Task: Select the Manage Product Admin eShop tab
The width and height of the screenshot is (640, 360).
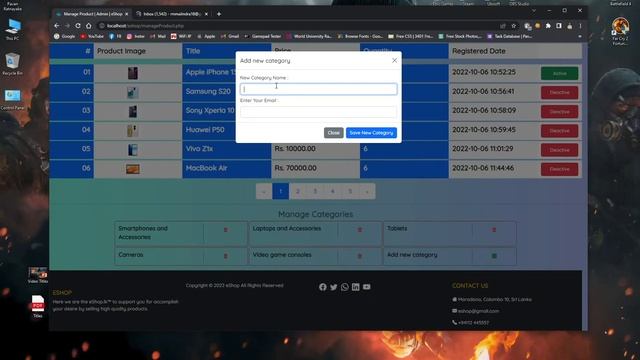Action: click(92, 14)
